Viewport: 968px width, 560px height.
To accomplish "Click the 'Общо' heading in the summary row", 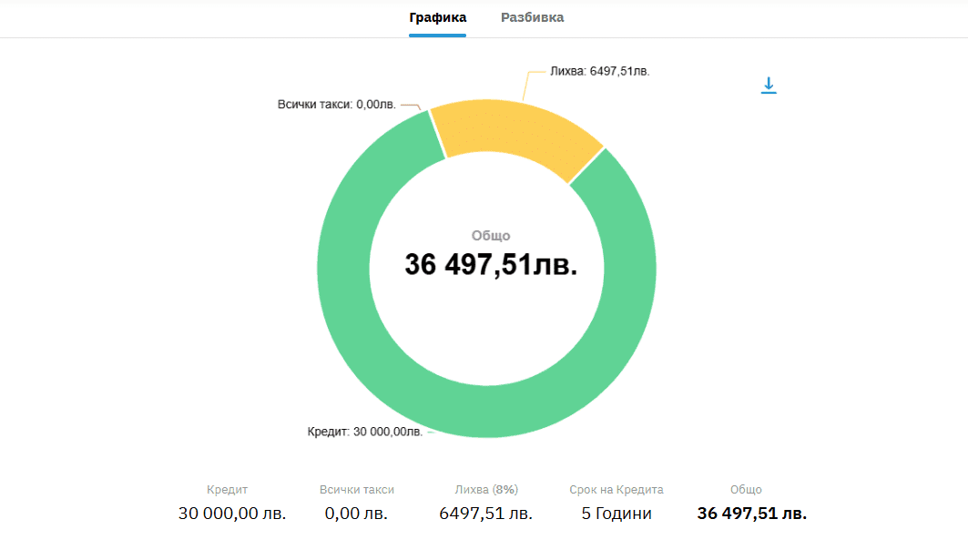I will (x=746, y=490).
